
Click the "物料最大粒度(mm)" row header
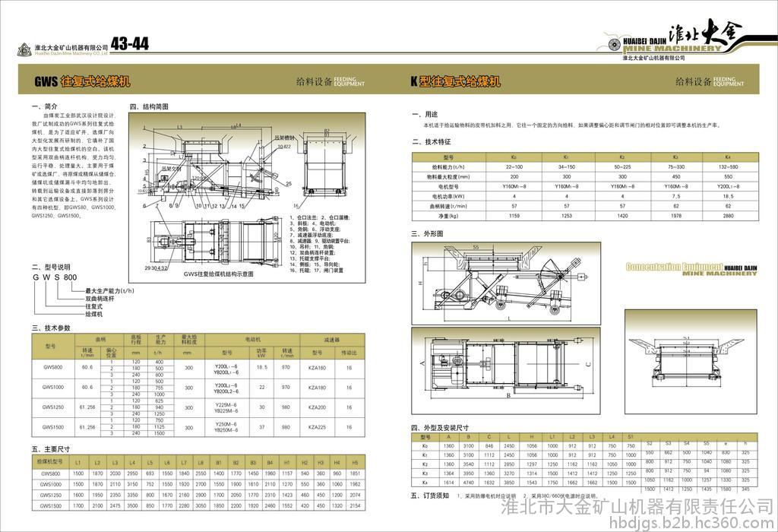[x=448, y=176]
